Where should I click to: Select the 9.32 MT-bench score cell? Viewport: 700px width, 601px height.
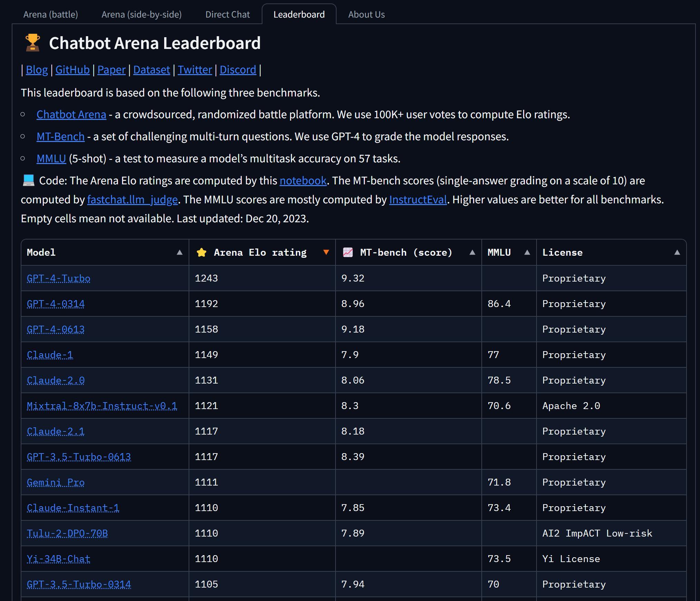tap(408, 278)
